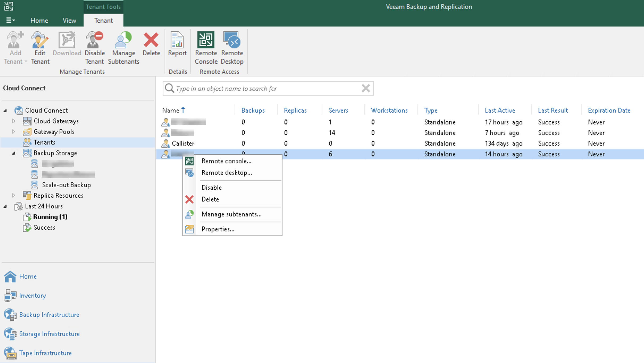644x363 pixels.
Task: Click the '134 days ago' cell
Action: (503, 143)
